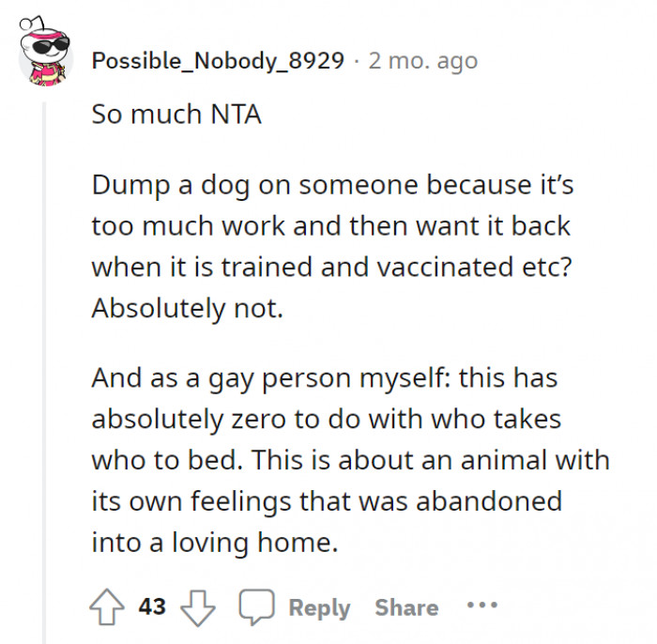Open the Possible_Nobody_8929 user profile
657x644 pixels.
(x=218, y=61)
